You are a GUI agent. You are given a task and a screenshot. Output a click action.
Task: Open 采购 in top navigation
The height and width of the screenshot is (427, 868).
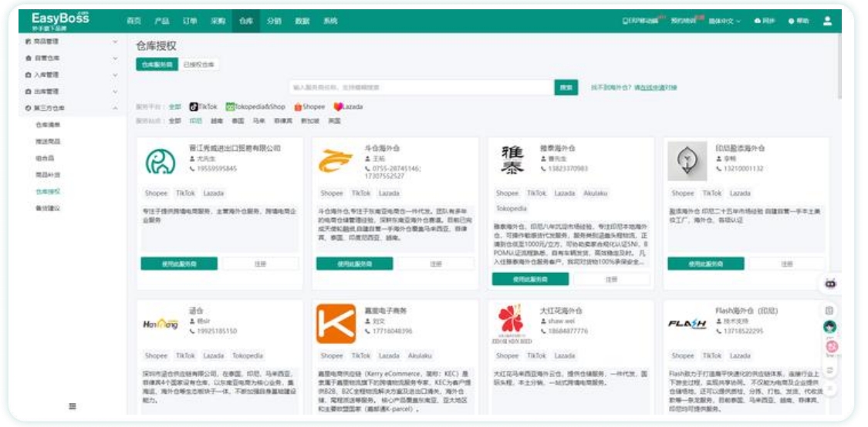[x=218, y=21]
